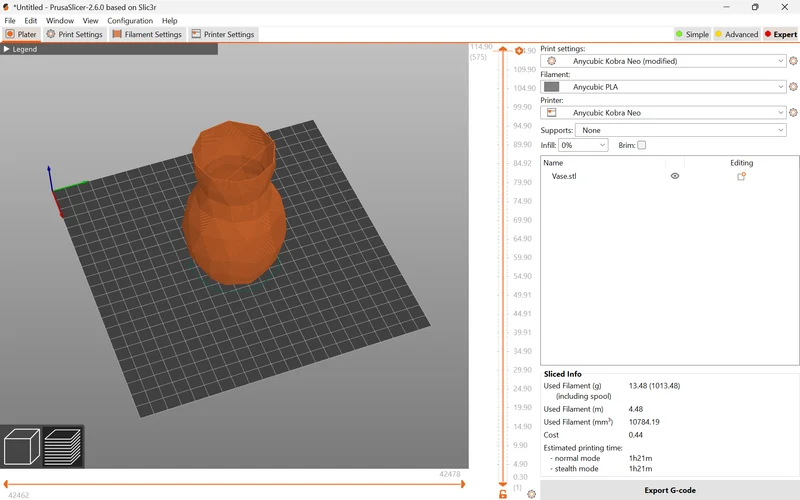Click Export G-code button
800x500 pixels.
[x=669, y=490]
